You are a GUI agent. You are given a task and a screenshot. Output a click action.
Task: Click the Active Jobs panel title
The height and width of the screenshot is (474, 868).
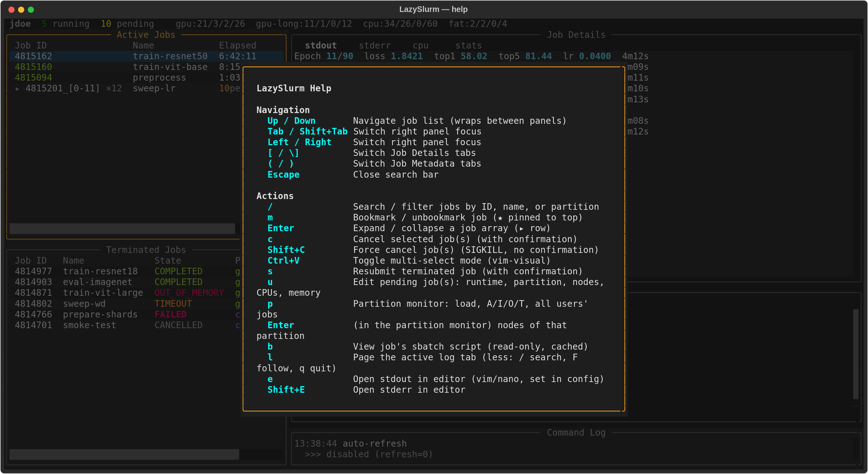point(146,35)
